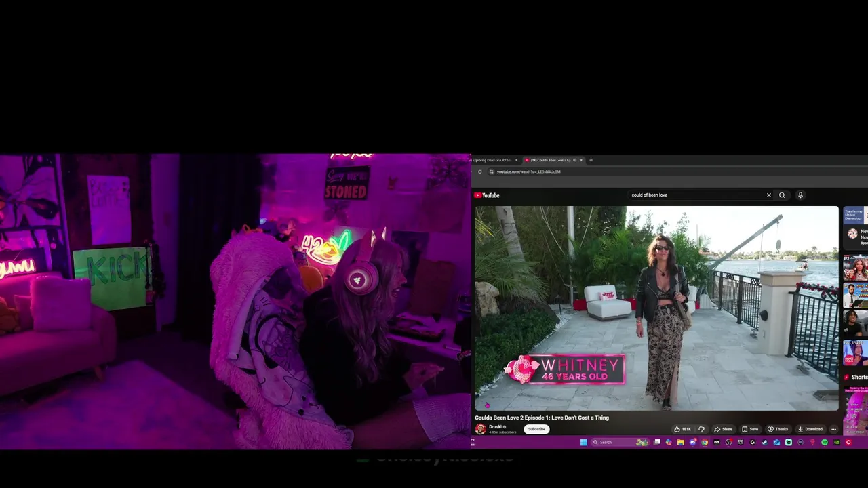Open Task View on the taskbar

(657, 442)
